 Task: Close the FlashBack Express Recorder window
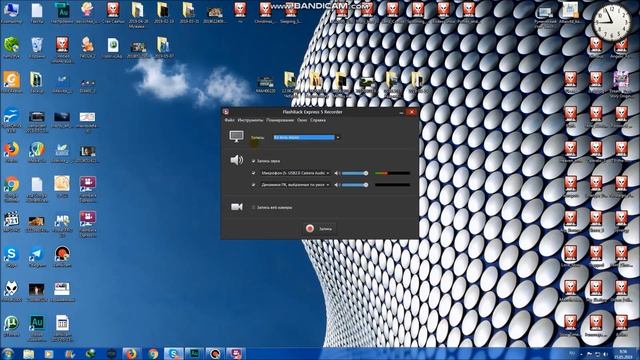(412, 111)
